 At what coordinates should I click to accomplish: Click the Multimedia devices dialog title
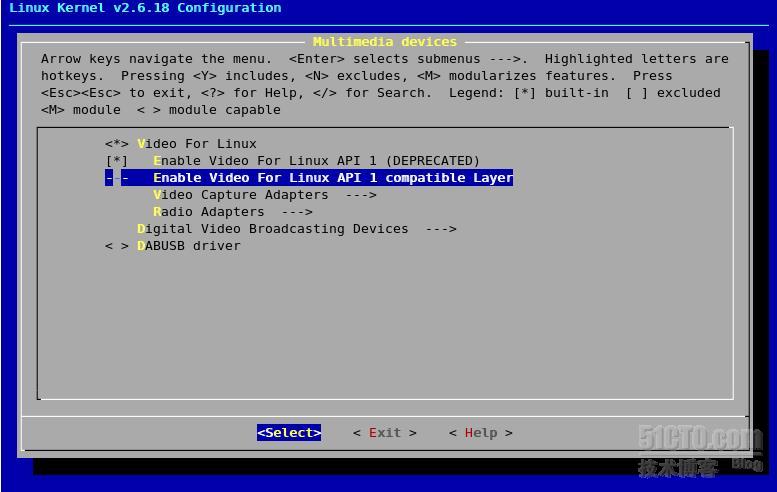point(385,42)
